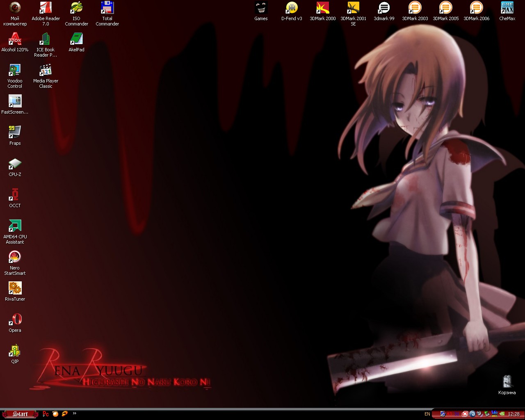
Task: Launch Nero StartSmart shortcut
Action: [15, 263]
